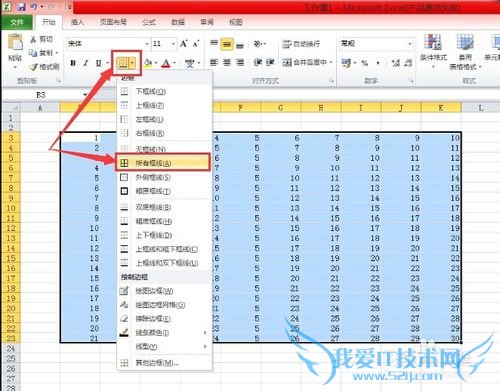
Task: Click the Decrease Decimal icon
Action: 408,63
